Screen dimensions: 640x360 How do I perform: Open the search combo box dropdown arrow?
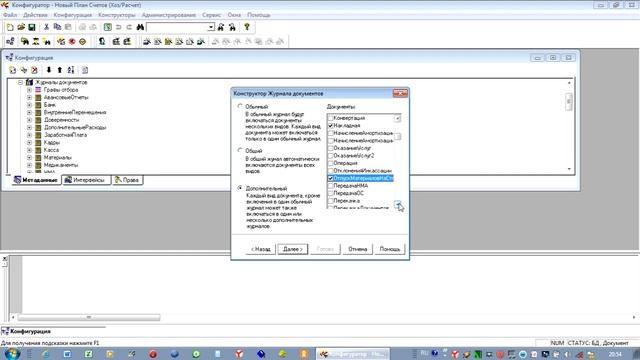point(211,27)
